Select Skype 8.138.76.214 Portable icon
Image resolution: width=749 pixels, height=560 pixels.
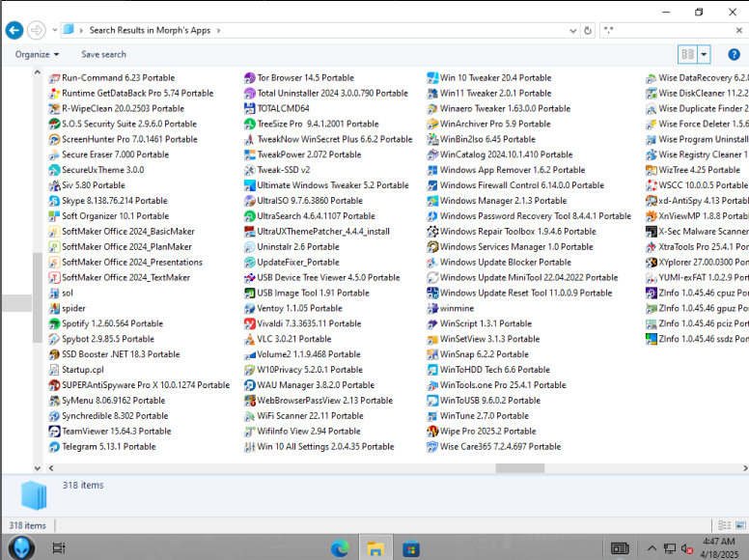[54, 201]
